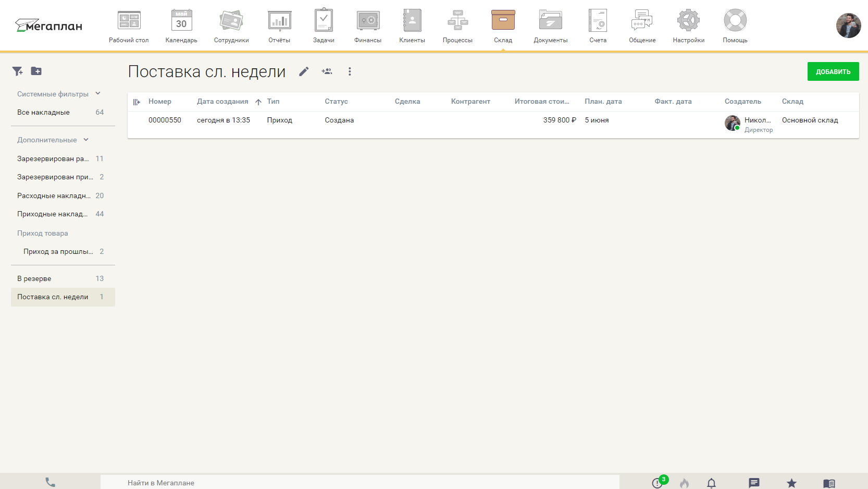This screenshot has width=868, height=489.
Task: Select the Все накладные filter
Action: [x=43, y=113]
